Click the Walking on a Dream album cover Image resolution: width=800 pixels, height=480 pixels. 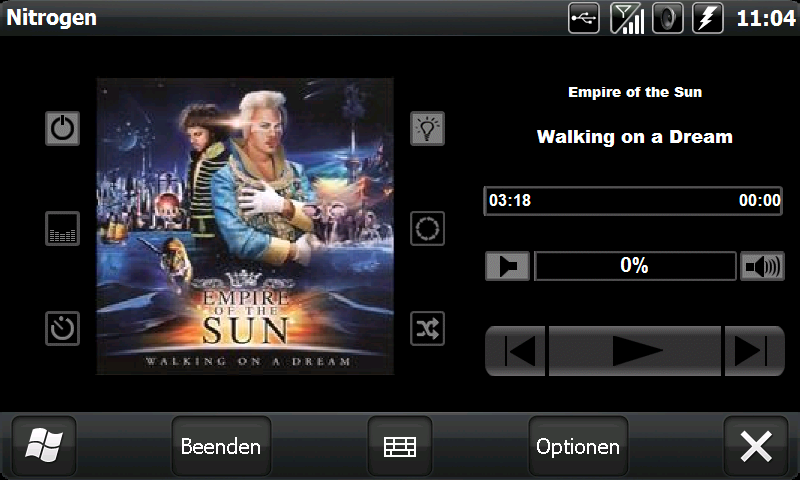245,226
